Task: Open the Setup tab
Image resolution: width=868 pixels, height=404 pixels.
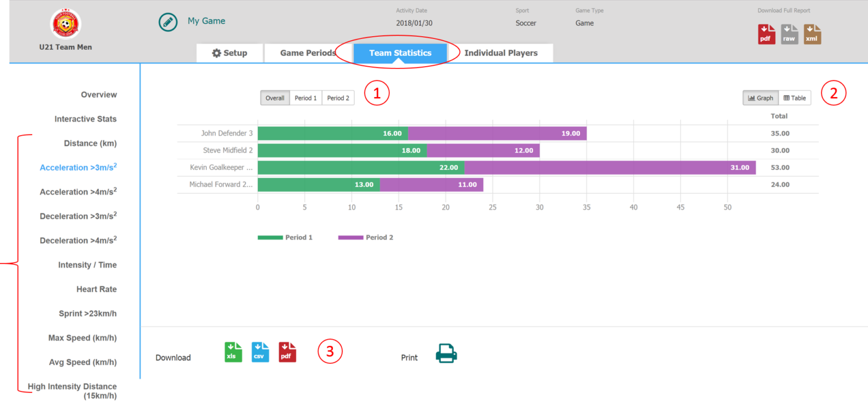Action: tap(229, 53)
